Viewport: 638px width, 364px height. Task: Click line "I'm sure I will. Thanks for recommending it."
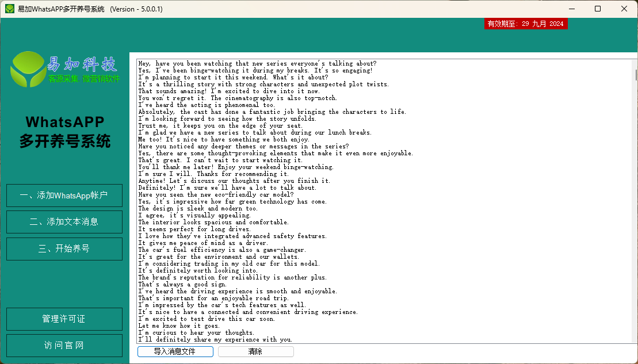pyautogui.click(x=213, y=174)
